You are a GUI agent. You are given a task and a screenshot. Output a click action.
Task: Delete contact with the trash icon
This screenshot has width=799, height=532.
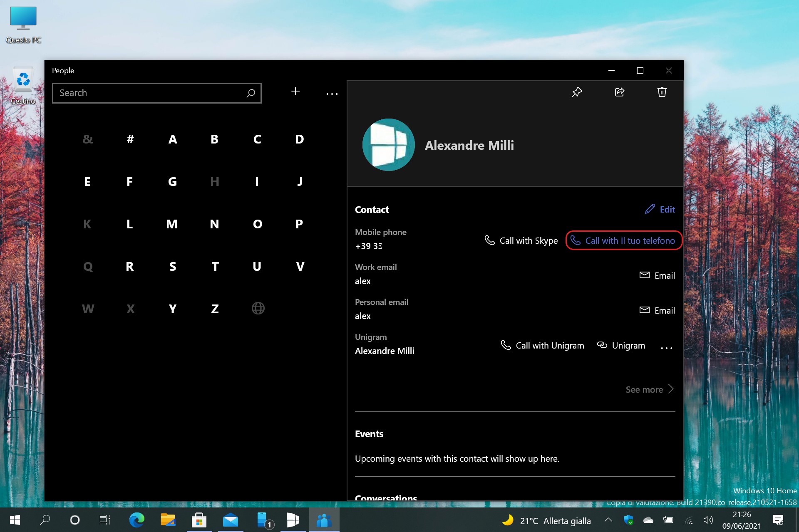point(662,92)
